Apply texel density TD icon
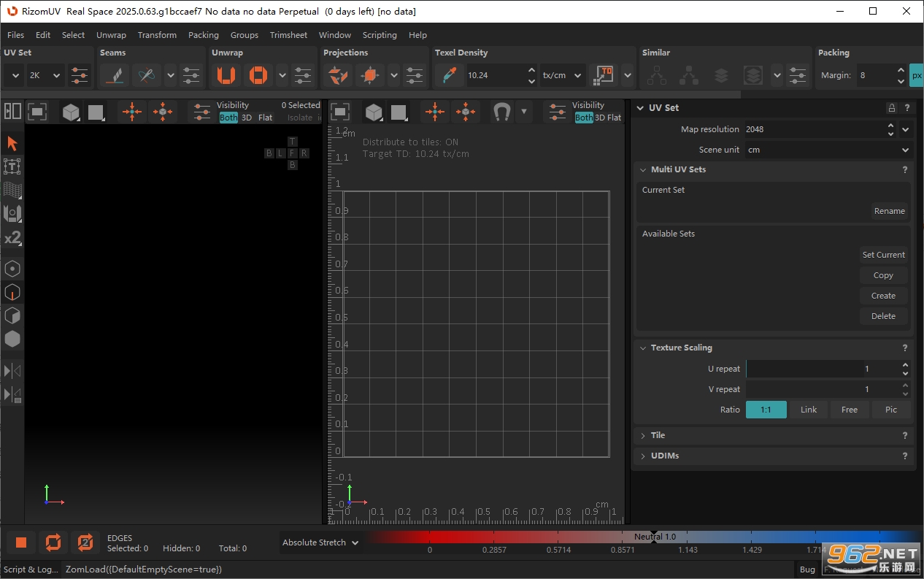This screenshot has height=579, width=924. pos(604,75)
